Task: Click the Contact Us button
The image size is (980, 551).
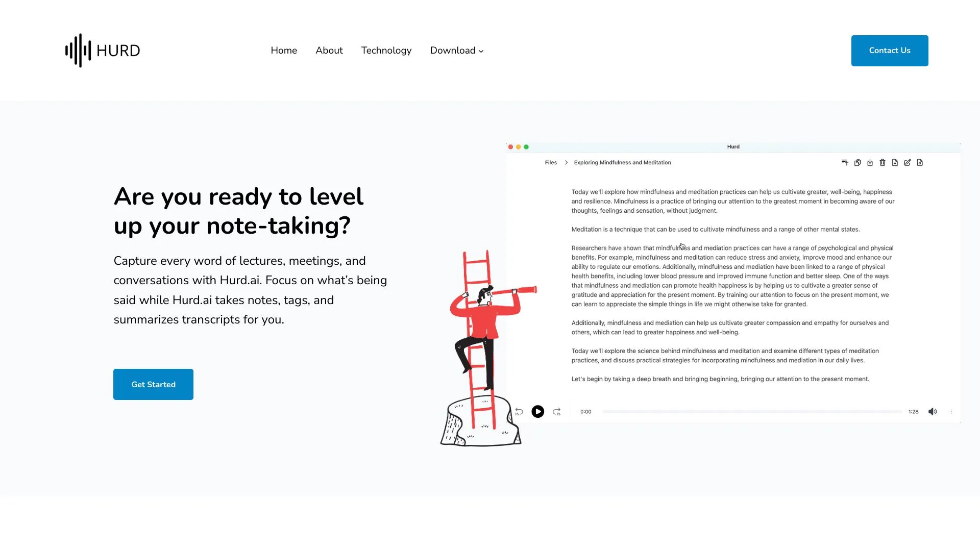Action: pyautogui.click(x=889, y=50)
